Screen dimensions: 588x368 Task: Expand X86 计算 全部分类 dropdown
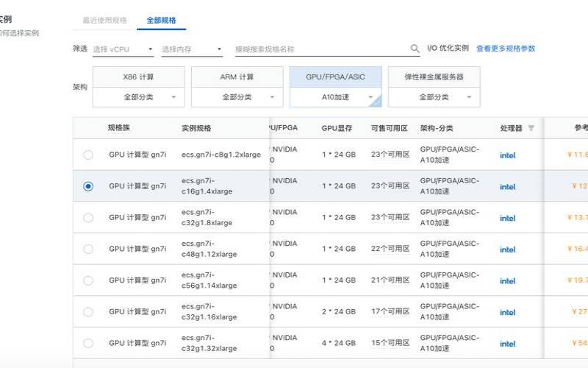tap(139, 97)
